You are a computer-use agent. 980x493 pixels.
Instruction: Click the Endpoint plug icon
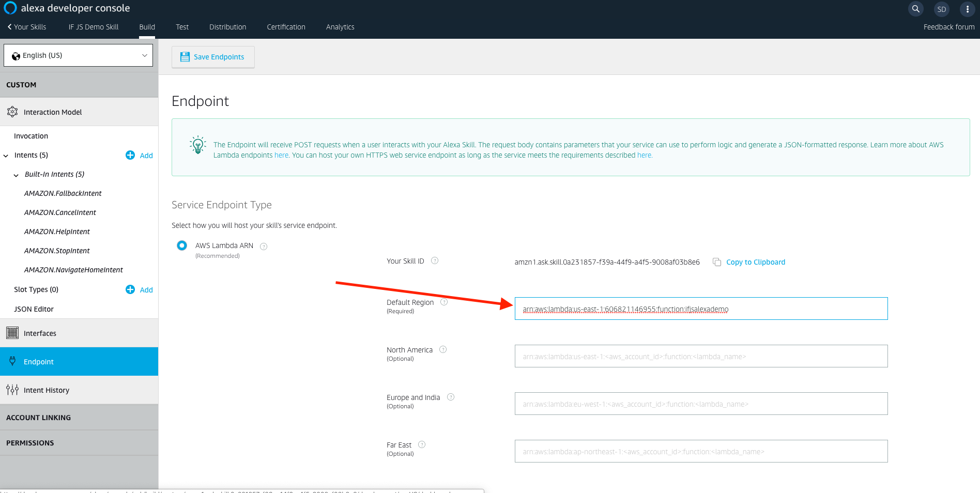tap(12, 361)
